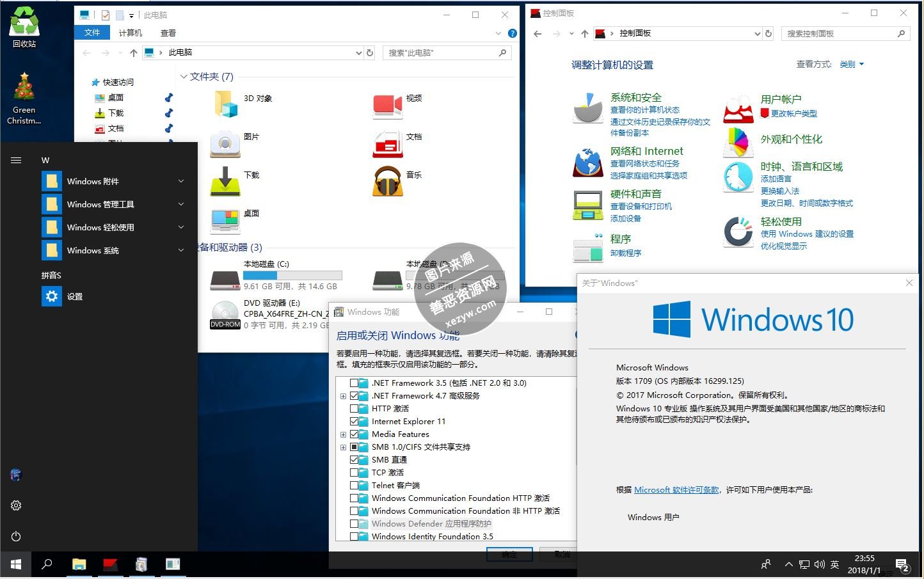The image size is (924, 579).
Task: Click the search icon on taskbar
Action: click(47, 564)
